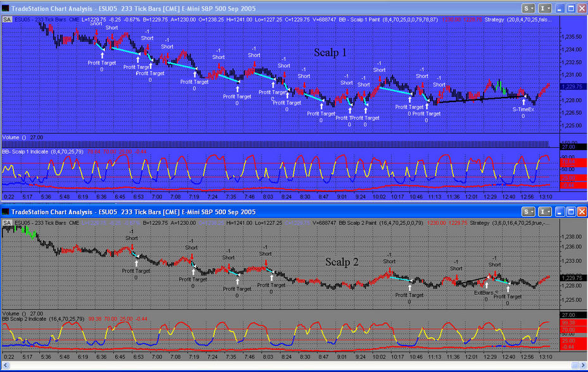Click the 1,236.00 price axis label
The image size is (588, 372).
(x=572, y=247)
